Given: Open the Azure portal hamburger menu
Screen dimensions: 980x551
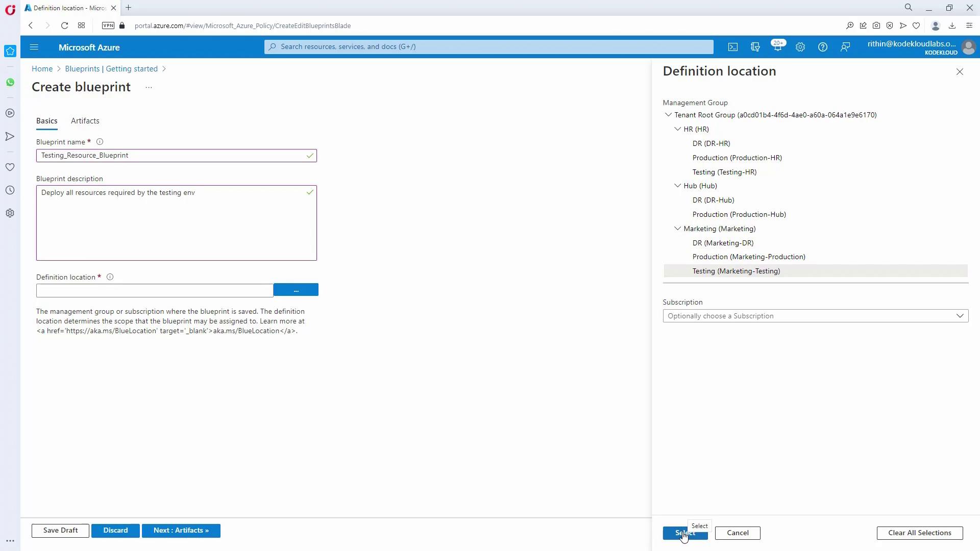Looking at the screenshot, I should pyautogui.click(x=34, y=47).
